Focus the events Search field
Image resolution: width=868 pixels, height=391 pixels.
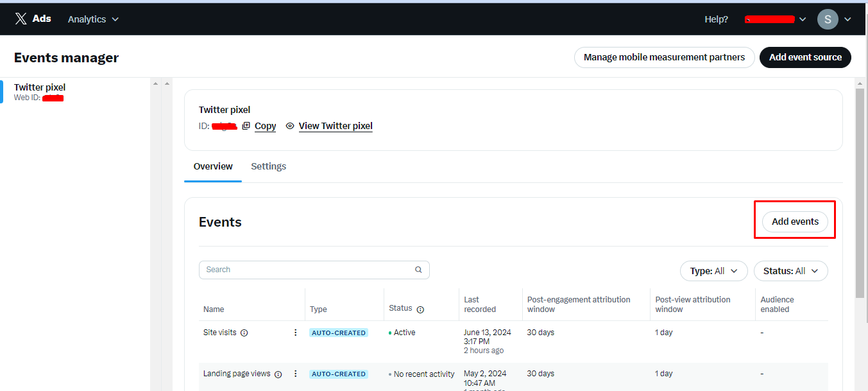[314, 270]
